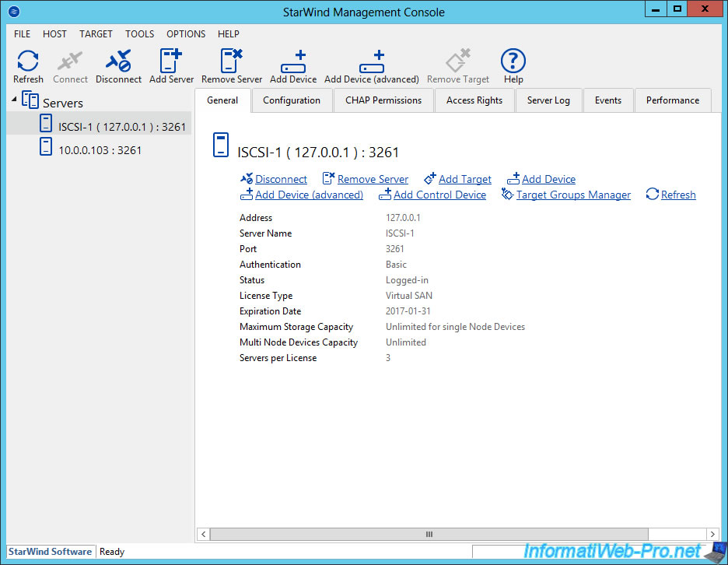The width and height of the screenshot is (728, 565).
Task: Switch to the Configuration tab
Action: pos(292,100)
